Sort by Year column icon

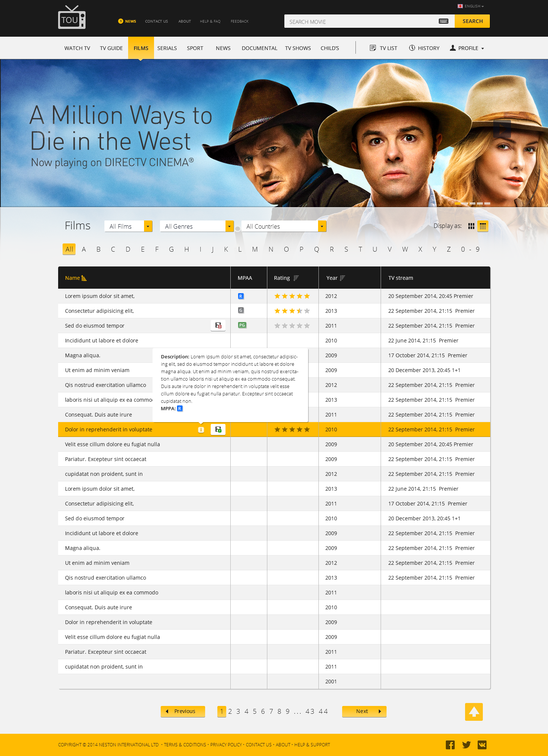[x=342, y=278]
